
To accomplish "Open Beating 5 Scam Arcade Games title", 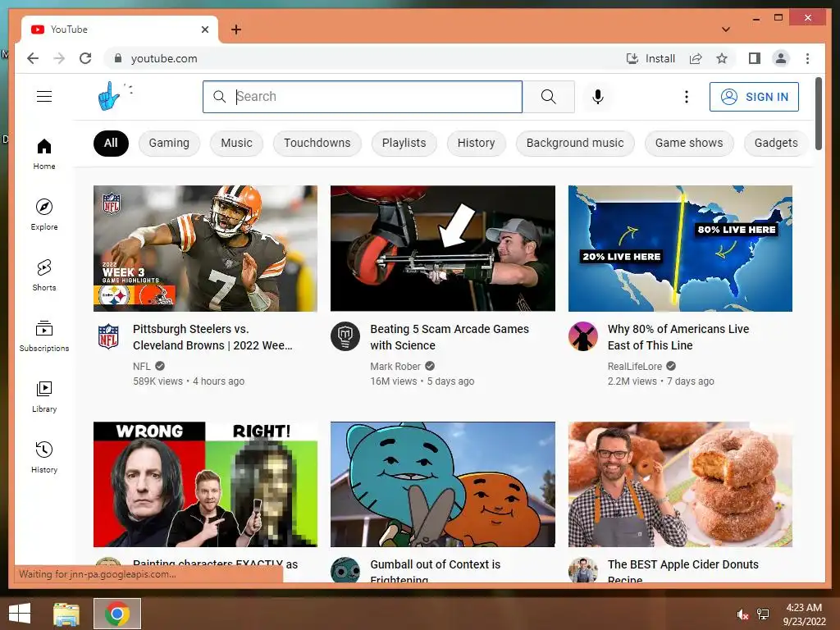I will point(450,337).
